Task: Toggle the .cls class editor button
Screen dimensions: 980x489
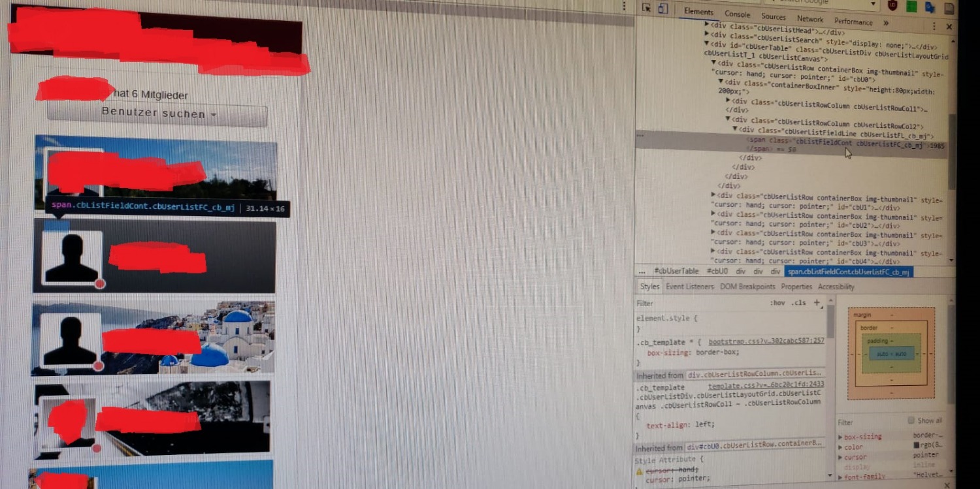Action: pos(798,303)
